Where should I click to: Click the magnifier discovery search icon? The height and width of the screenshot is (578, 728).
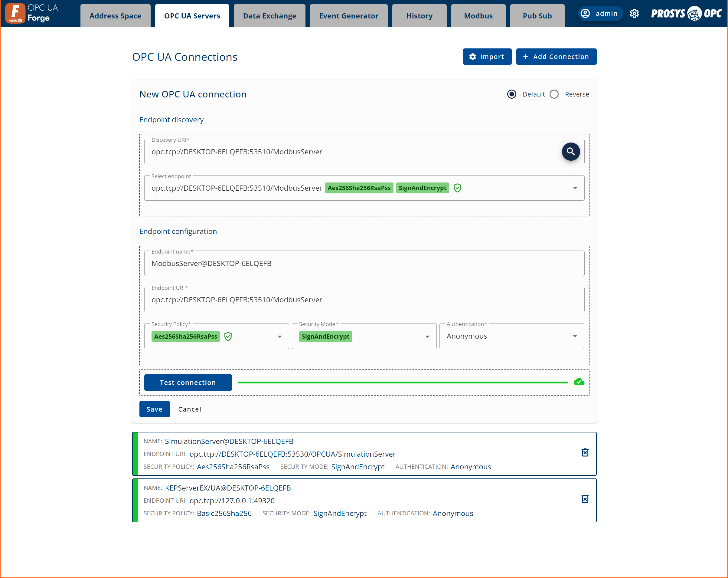click(571, 152)
